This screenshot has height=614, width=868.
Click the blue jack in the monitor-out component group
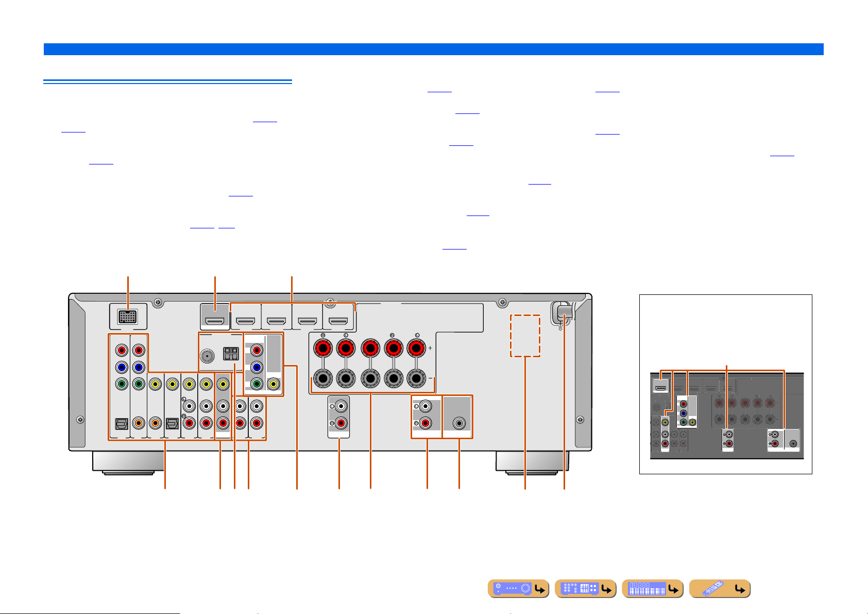pyautogui.click(x=256, y=367)
